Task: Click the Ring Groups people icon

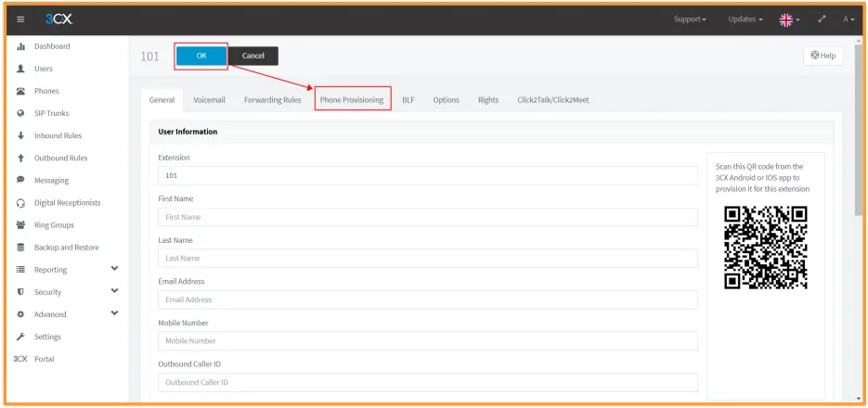Action: (x=21, y=225)
